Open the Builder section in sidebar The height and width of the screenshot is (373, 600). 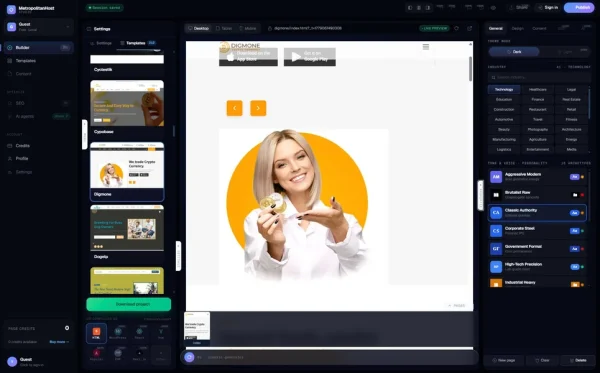[x=38, y=47]
